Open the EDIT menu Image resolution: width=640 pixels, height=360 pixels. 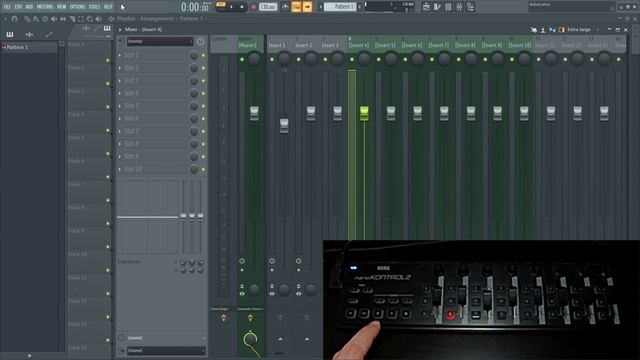[x=18, y=7]
